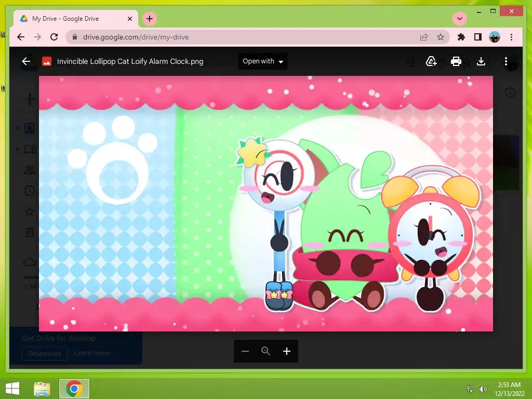View site information lock icon
This screenshot has width=532, height=399.
[x=75, y=37]
